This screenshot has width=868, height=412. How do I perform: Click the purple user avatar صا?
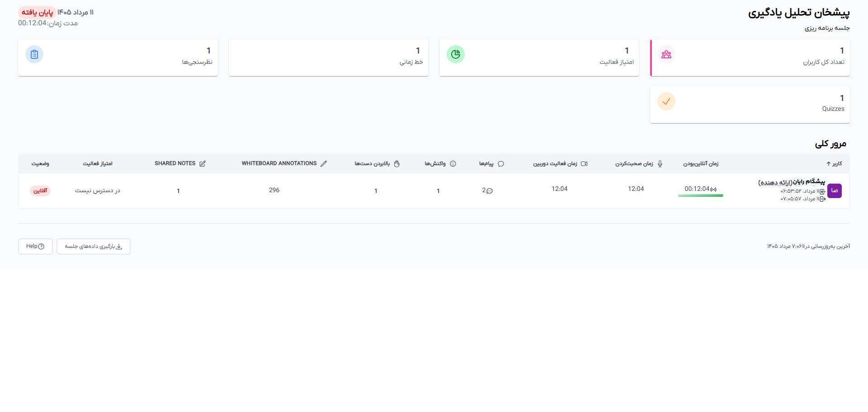835,191
